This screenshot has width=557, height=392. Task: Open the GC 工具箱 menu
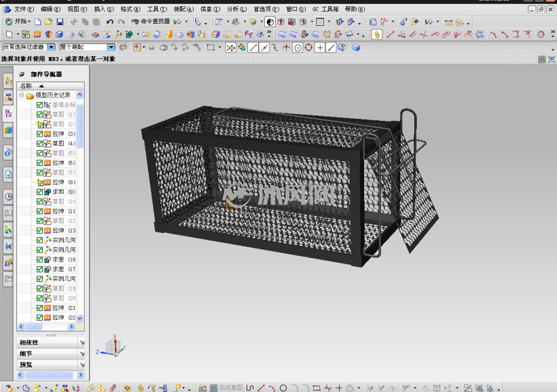tap(325, 10)
